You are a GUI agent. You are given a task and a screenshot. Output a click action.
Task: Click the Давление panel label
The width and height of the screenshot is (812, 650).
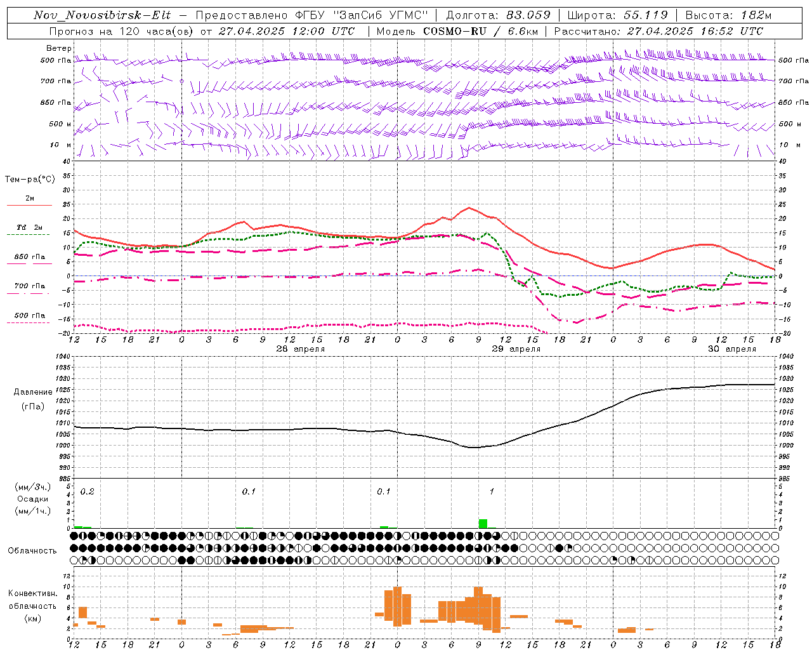pos(33,392)
